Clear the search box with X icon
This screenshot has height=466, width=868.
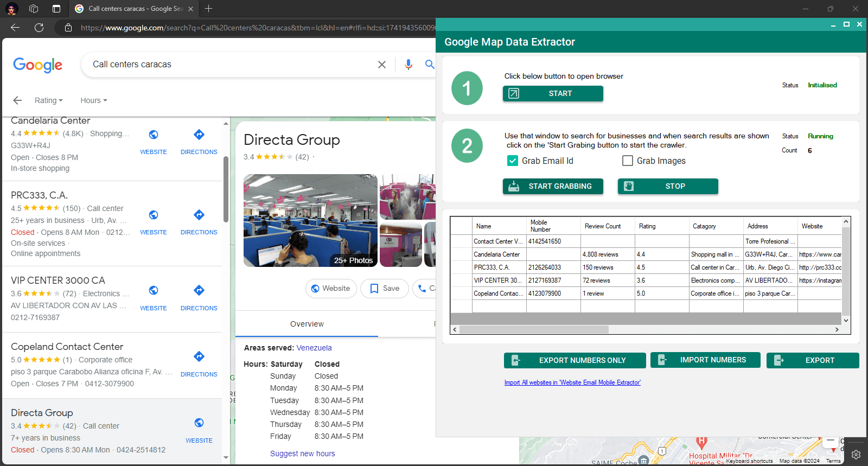(x=382, y=65)
